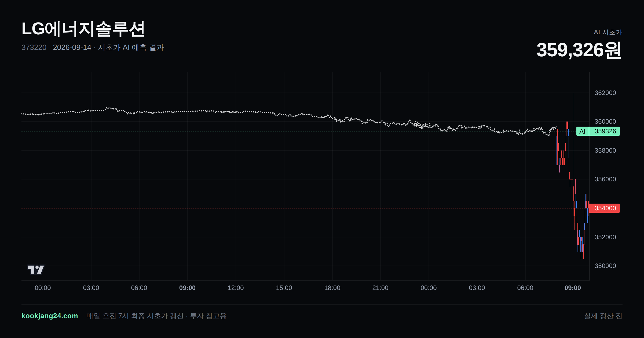
Task: Click the 352000 price axis label
Action: (605, 237)
